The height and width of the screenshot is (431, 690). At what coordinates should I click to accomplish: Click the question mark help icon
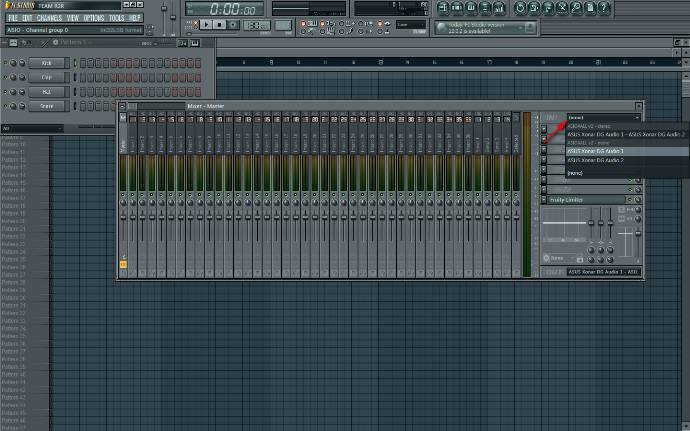pyautogui.click(x=604, y=7)
